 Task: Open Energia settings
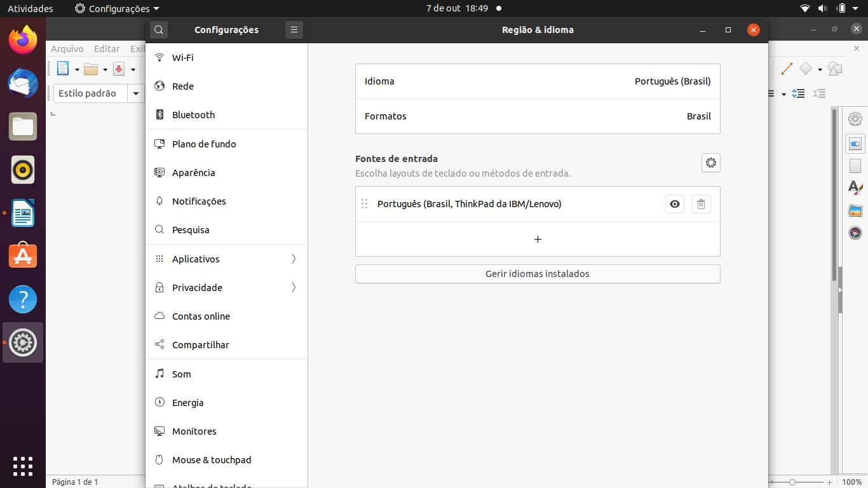(227, 403)
